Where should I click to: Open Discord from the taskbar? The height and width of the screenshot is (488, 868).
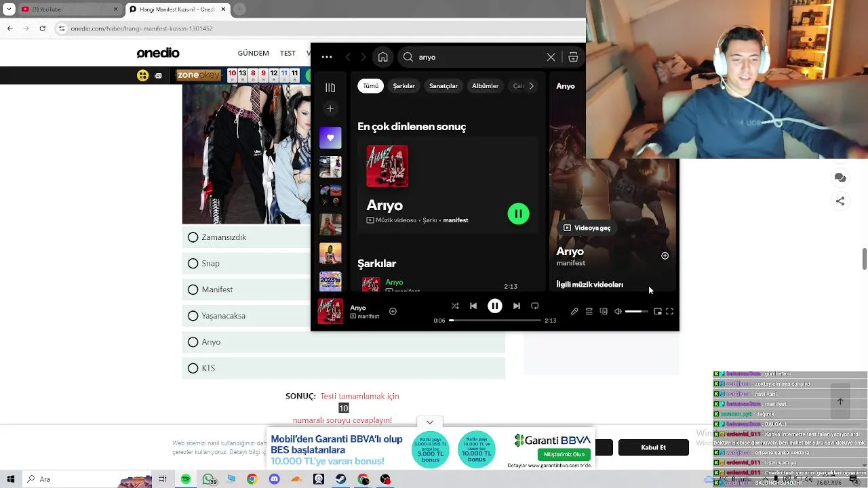(274, 479)
